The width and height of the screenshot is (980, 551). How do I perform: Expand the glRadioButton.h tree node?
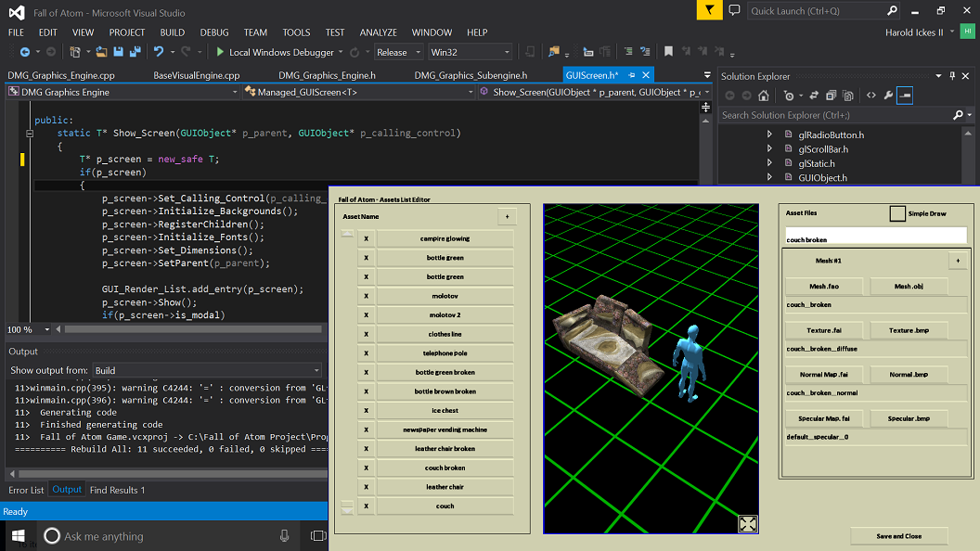point(769,135)
